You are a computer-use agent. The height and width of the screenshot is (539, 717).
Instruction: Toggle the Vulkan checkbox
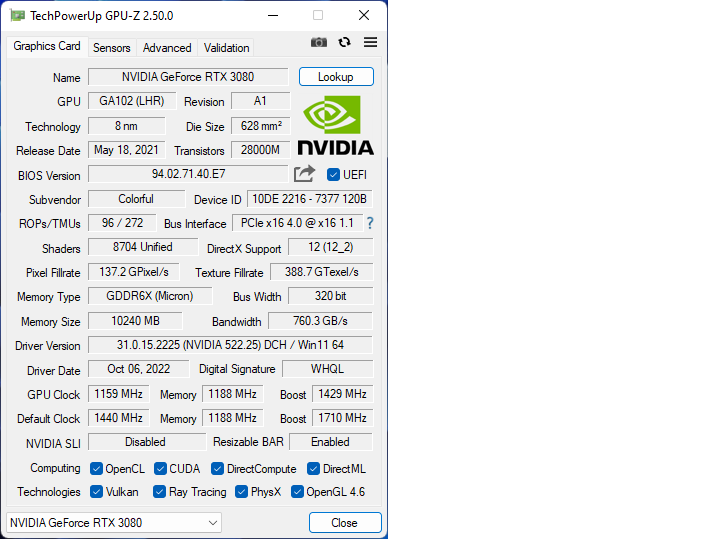(96, 491)
